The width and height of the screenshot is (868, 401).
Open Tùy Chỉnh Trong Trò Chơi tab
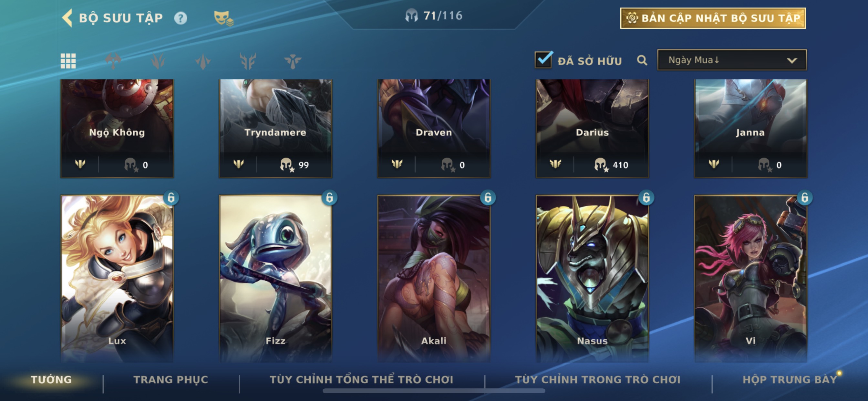(x=597, y=380)
